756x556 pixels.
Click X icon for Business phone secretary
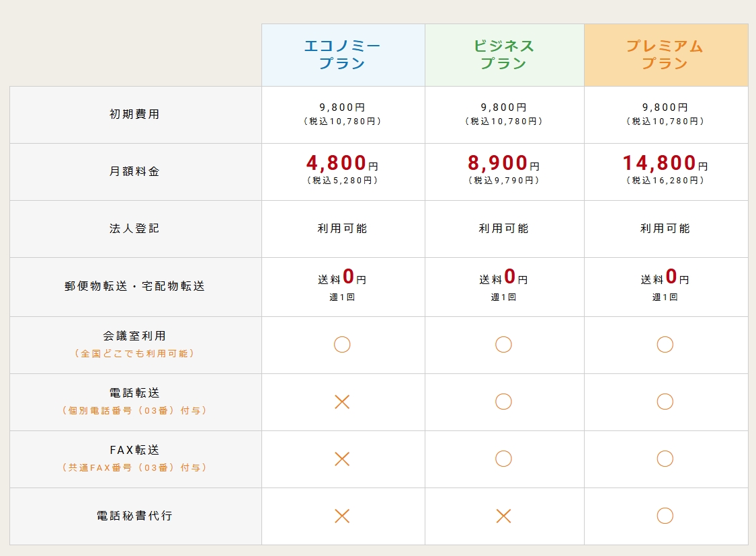tap(503, 516)
